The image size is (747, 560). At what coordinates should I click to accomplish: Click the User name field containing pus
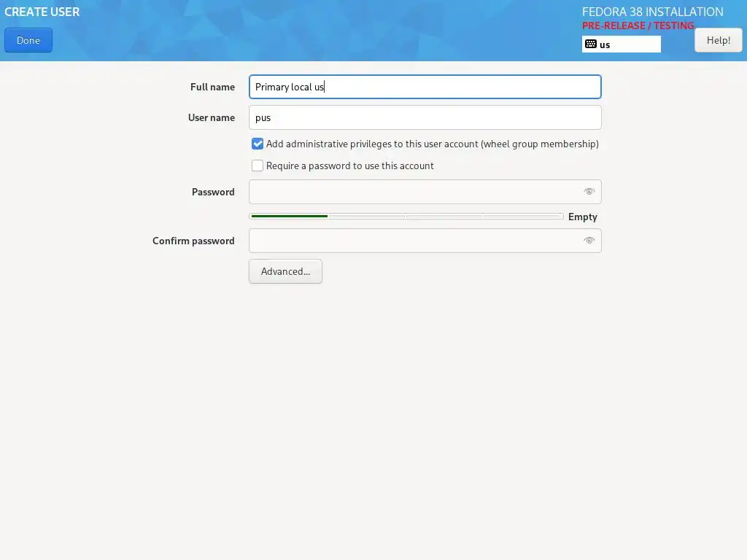425,117
